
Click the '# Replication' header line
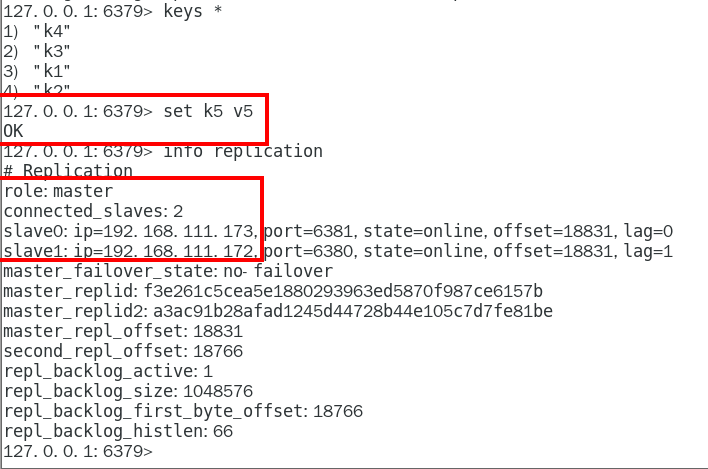pyautogui.click(x=68, y=171)
